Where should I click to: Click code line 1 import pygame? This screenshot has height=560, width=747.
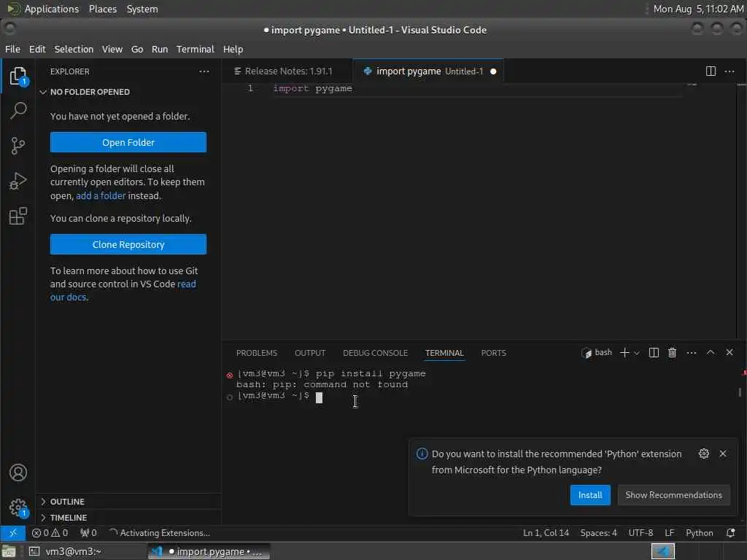point(312,88)
